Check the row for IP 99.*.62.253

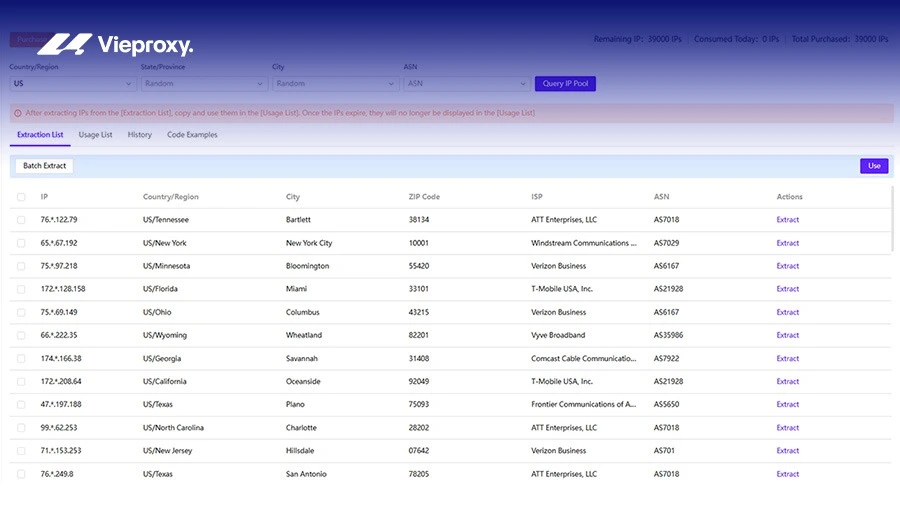[x=21, y=428]
